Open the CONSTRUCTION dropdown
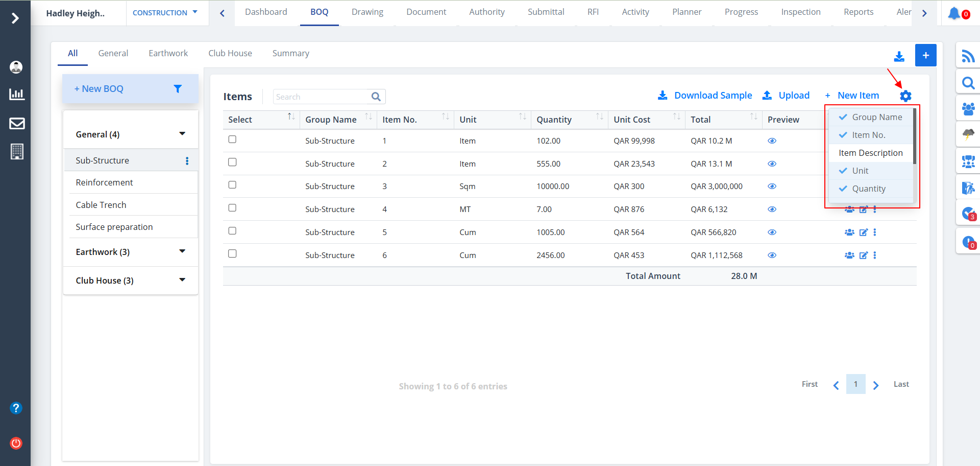 tap(165, 13)
